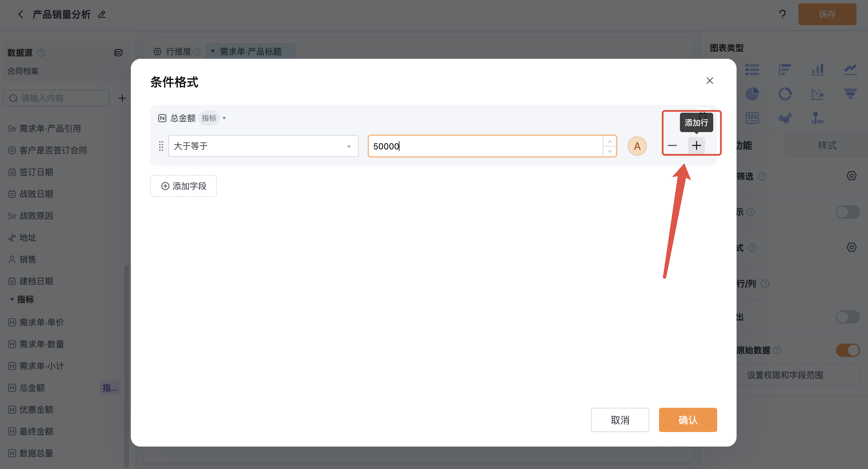Choose the pie chart type
This screenshot has height=469, width=868.
[x=752, y=94]
